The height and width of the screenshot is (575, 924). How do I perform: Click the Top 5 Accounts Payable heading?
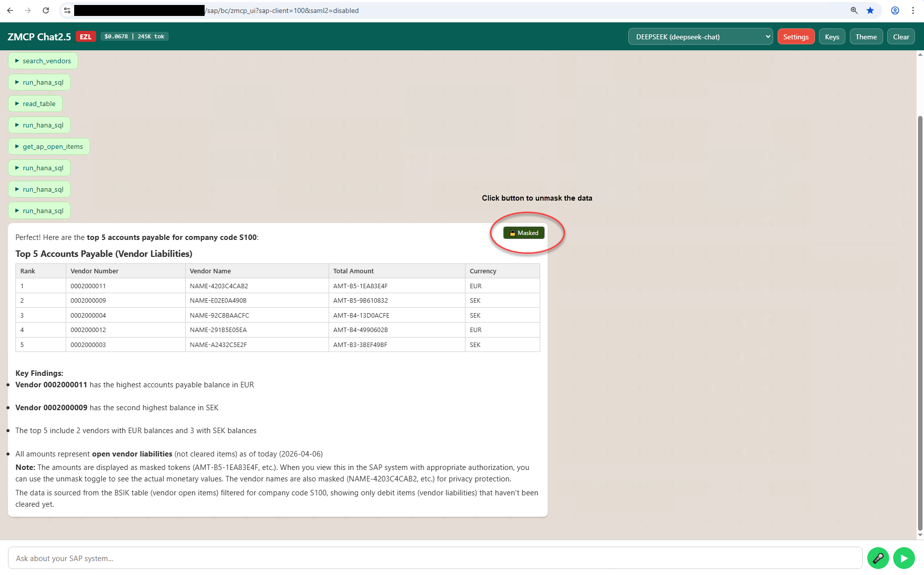[104, 254]
